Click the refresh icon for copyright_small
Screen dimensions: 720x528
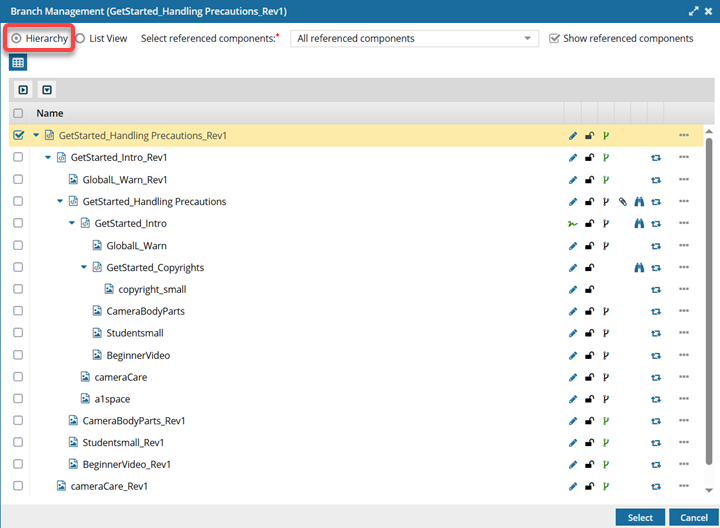656,290
